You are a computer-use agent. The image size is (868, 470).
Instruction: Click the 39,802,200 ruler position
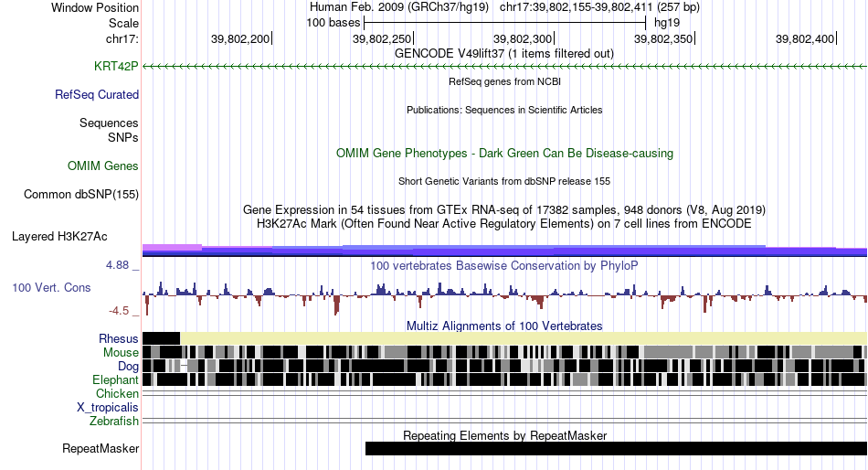click(x=241, y=38)
